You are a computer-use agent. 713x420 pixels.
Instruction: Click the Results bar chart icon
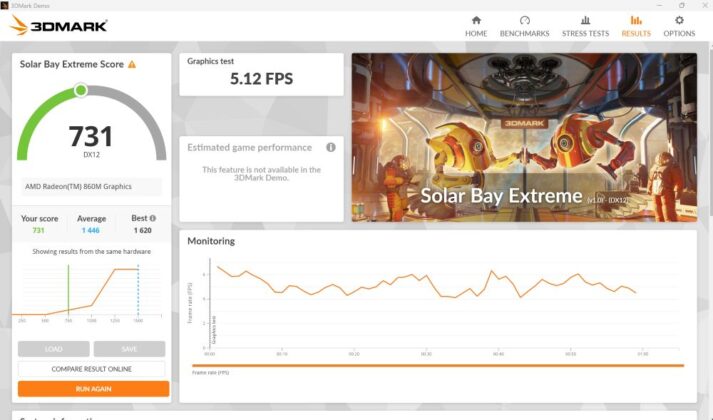636,20
